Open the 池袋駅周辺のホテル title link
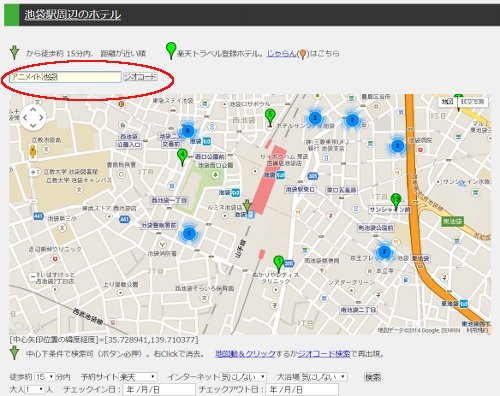 [x=73, y=14]
